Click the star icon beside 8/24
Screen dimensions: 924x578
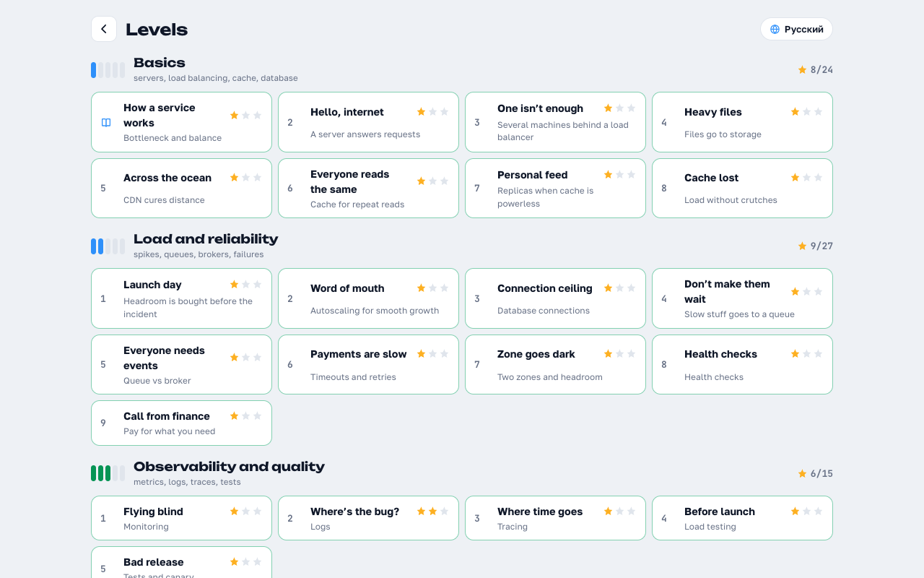tap(802, 70)
